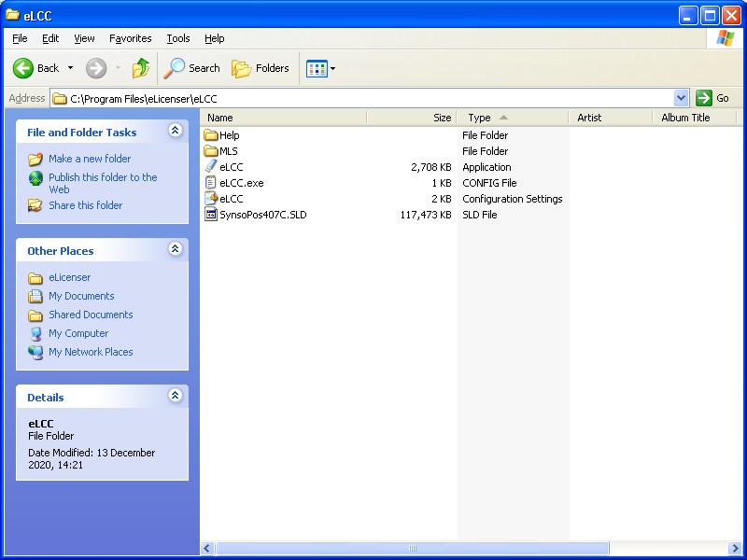The height and width of the screenshot is (560, 747).
Task: Select the Help folder name
Action: tap(229, 135)
